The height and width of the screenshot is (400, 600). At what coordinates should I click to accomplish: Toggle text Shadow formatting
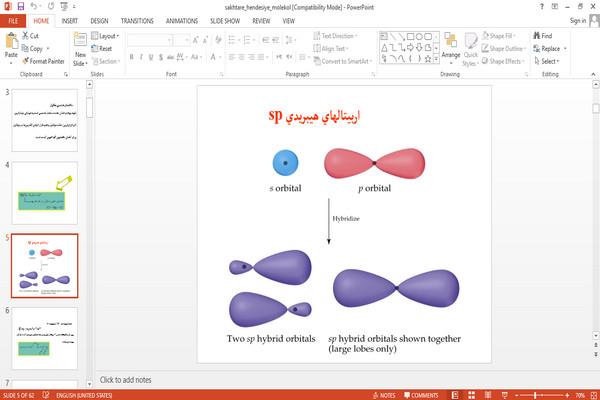tap(161, 57)
